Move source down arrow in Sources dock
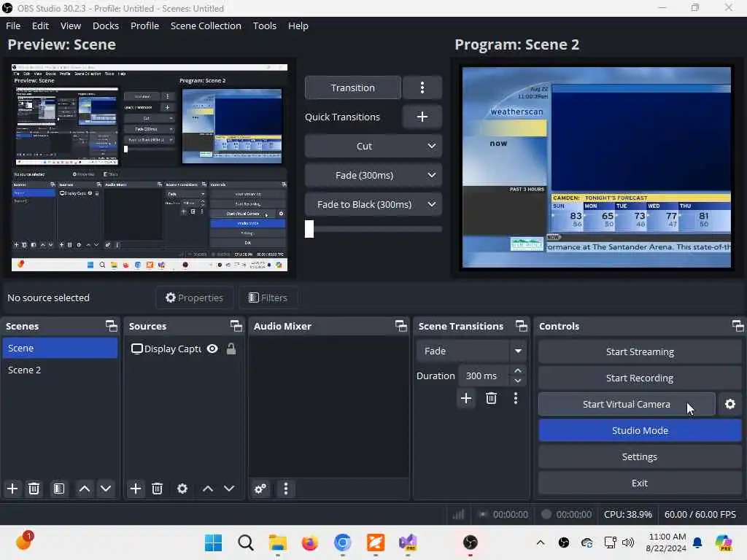The image size is (747, 560). [229, 489]
